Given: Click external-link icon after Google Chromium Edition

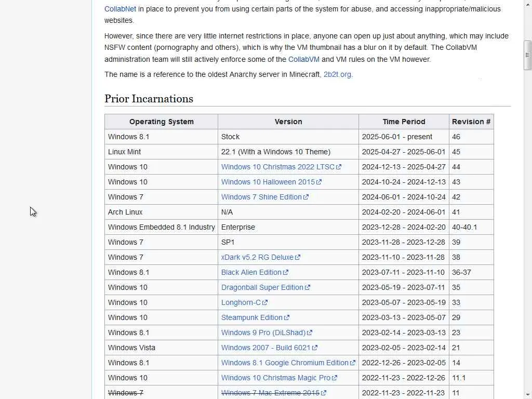Looking at the screenshot, I should click(x=353, y=363).
